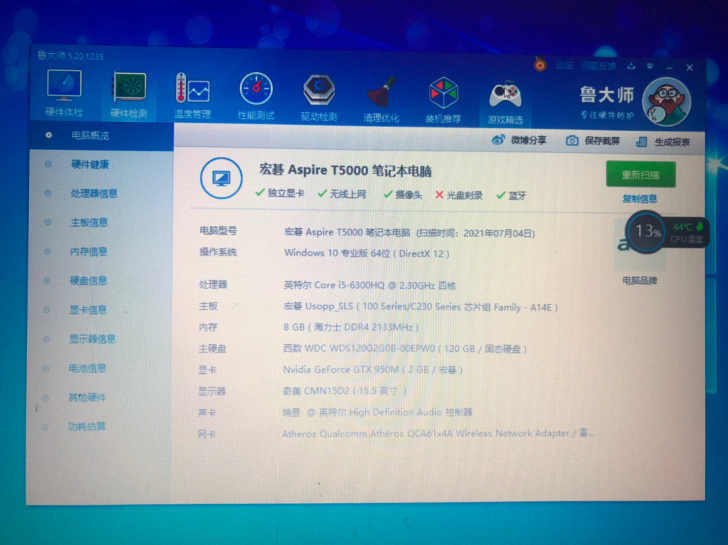Select 处理器信息 in sidebar
Screen dimensions: 728x545
pos(94,194)
